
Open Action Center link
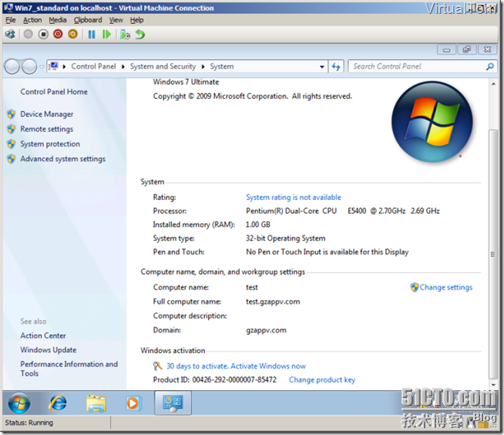point(43,336)
